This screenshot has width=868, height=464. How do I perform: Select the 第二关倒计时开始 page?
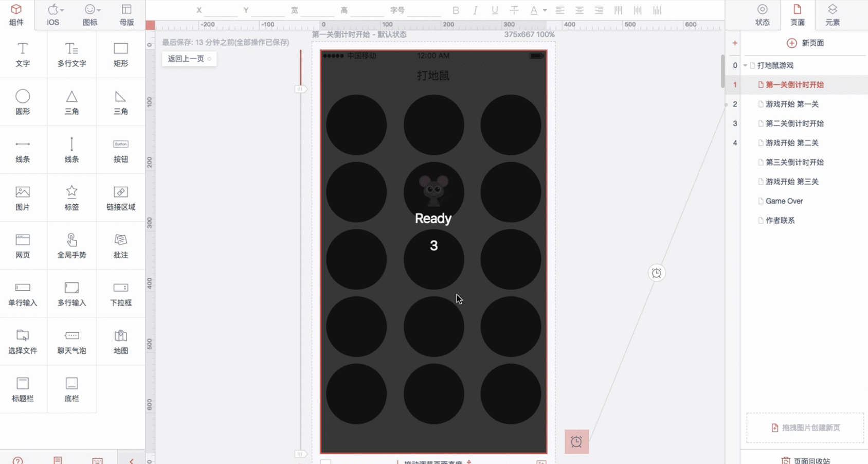pos(794,123)
